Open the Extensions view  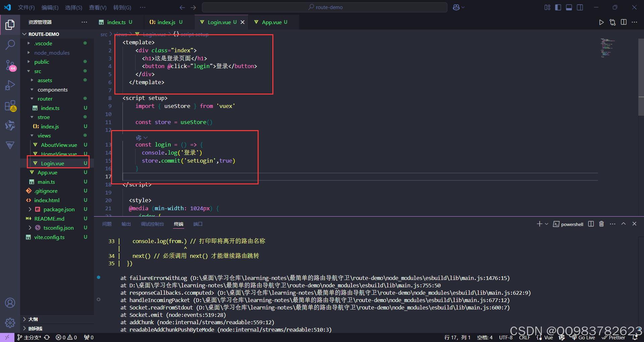(10, 106)
